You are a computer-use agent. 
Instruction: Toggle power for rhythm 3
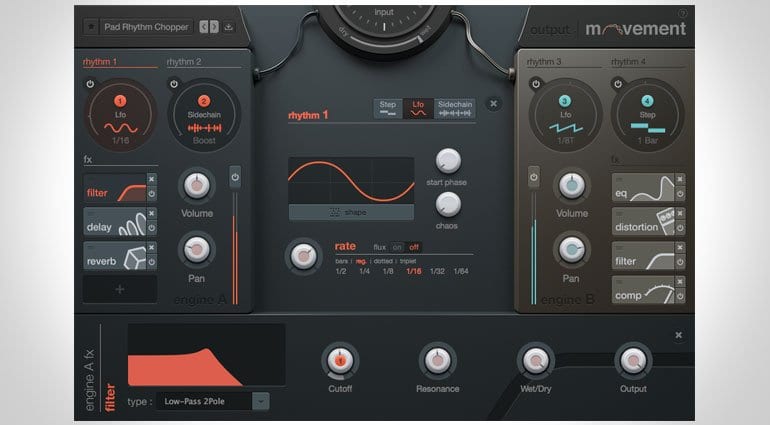point(536,84)
